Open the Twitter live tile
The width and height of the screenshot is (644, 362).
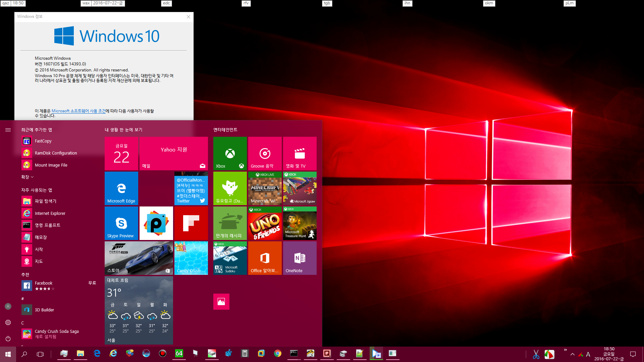pyautogui.click(x=191, y=188)
